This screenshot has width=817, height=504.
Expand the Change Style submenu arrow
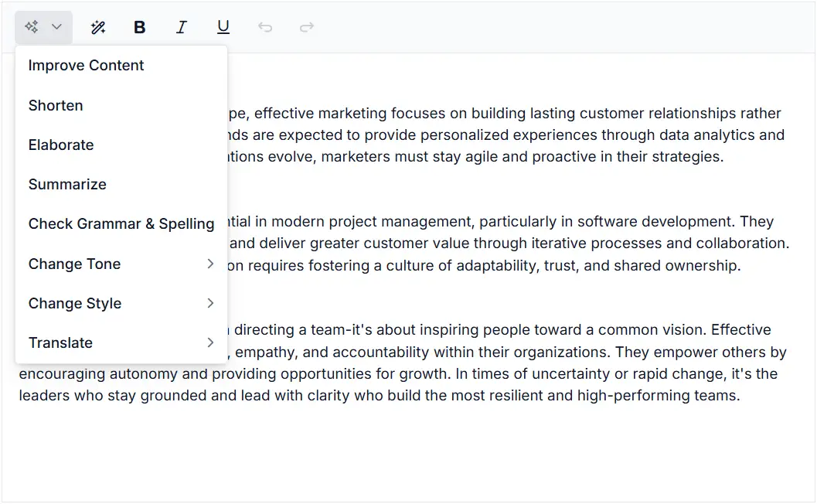[210, 303]
